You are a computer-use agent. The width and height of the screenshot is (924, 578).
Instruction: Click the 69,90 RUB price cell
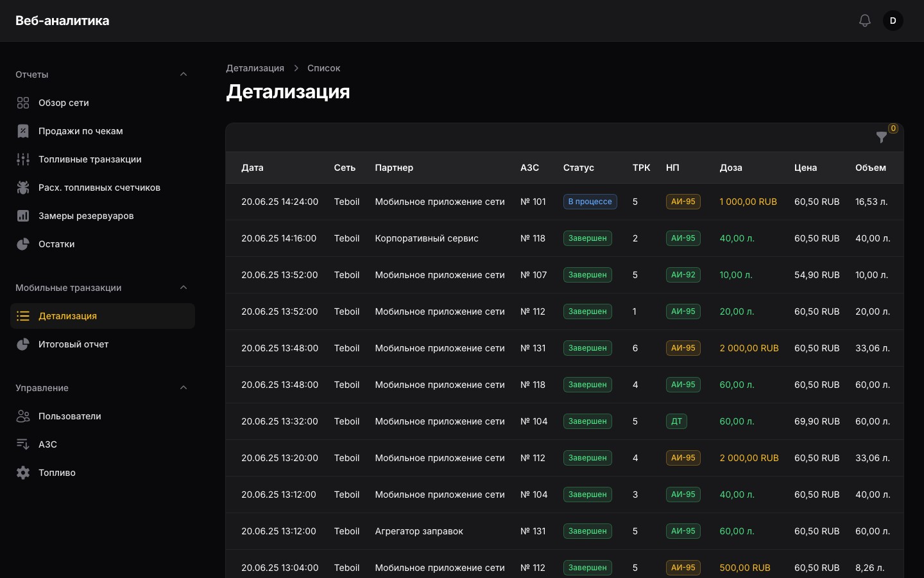pos(817,421)
